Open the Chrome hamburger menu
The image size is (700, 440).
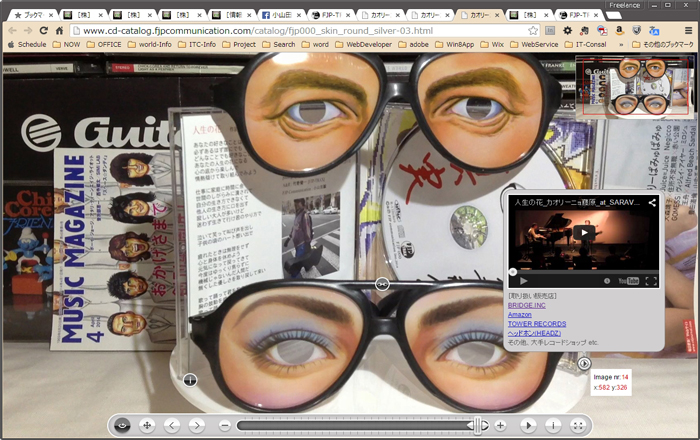click(x=689, y=31)
